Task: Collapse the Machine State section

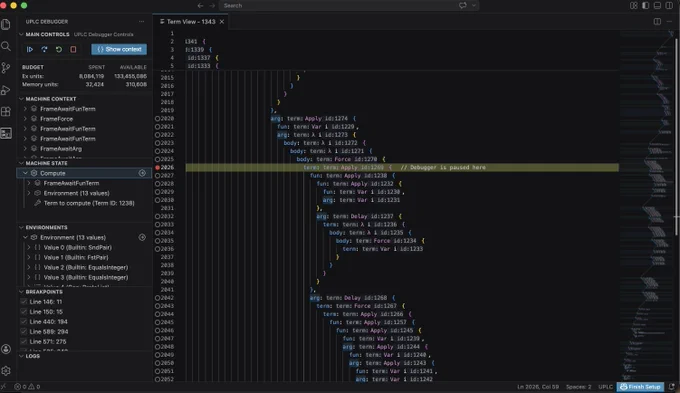Action: (x=21, y=163)
